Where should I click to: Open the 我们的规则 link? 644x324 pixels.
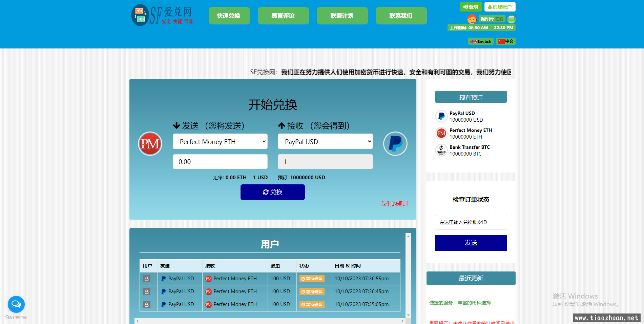click(x=394, y=204)
